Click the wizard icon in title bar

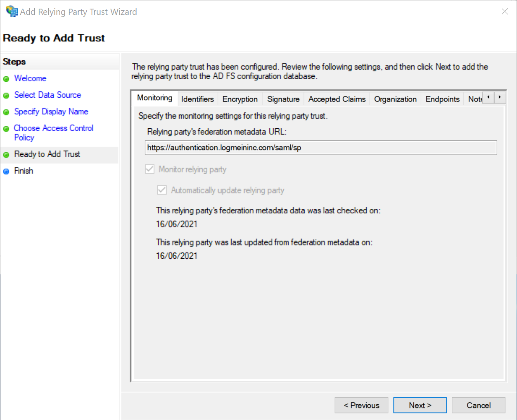pyautogui.click(x=12, y=12)
